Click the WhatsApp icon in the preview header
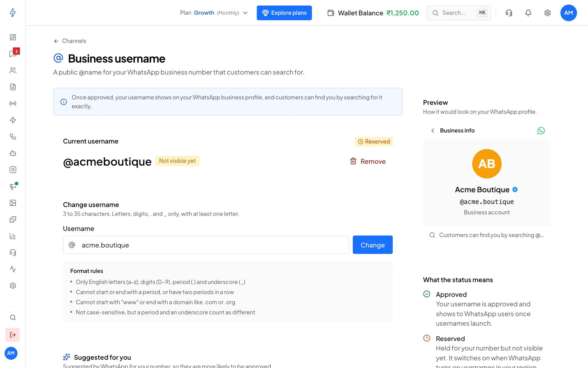The width and height of the screenshot is (588, 368). point(541,131)
